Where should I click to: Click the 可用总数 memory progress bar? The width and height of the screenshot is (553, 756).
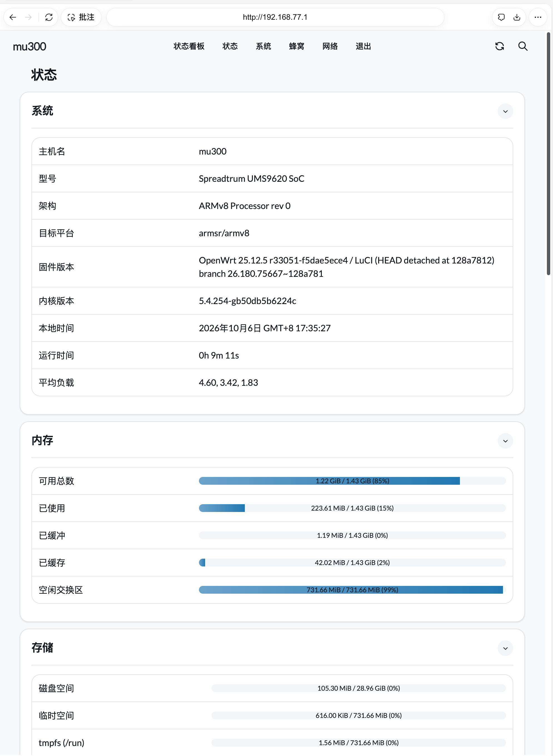point(352,481)
